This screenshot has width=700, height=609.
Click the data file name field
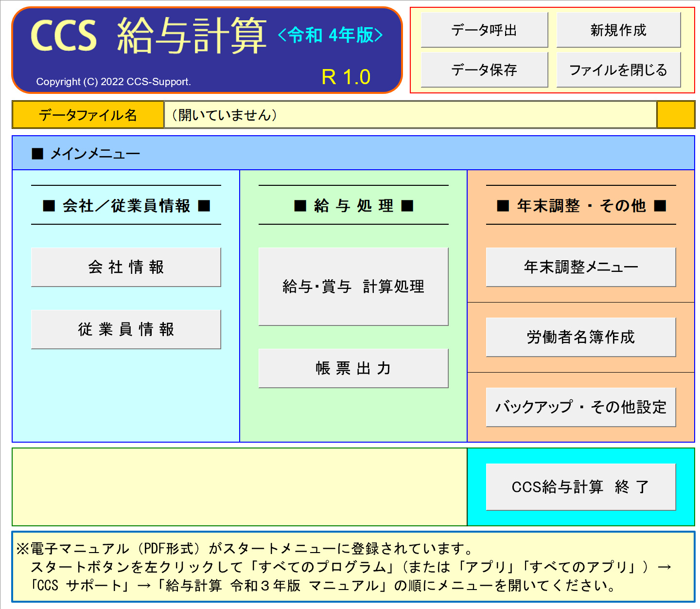410,115
